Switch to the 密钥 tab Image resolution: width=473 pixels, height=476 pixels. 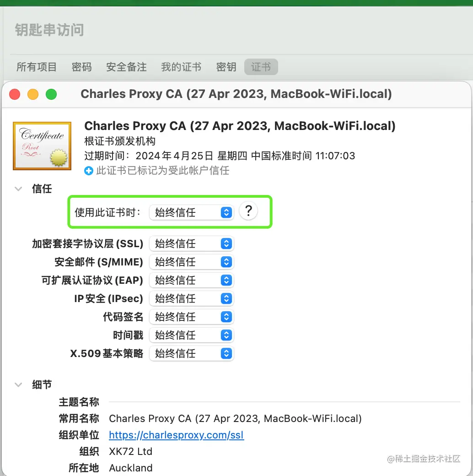[226, 67]
